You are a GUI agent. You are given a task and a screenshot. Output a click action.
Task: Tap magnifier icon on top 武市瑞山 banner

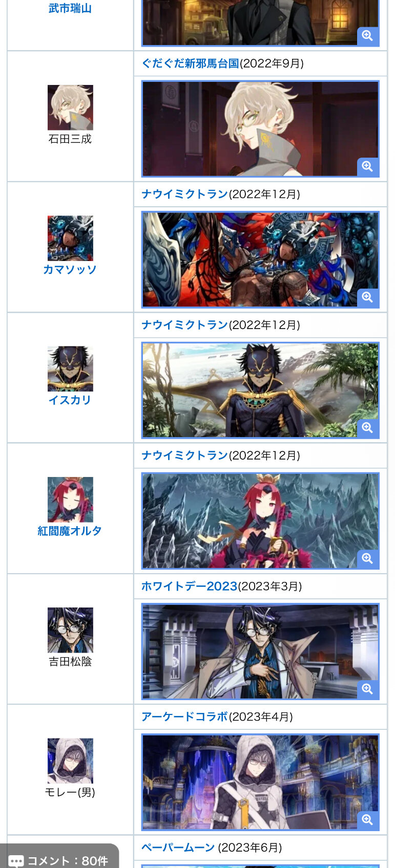[x=367, y=35]
